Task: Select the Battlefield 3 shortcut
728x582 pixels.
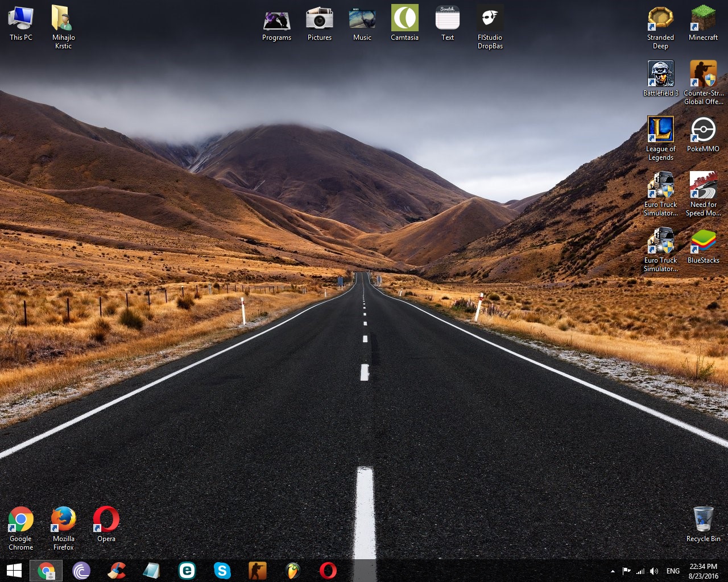Action: click(x=661, y=78)
